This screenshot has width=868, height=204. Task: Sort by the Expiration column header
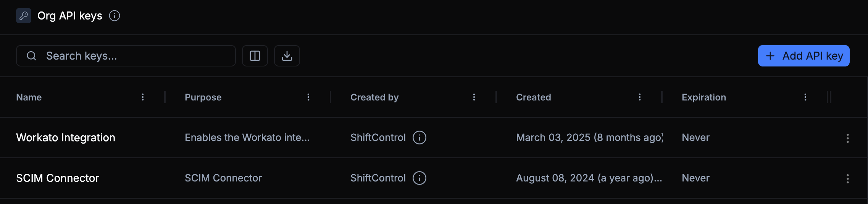704,97
